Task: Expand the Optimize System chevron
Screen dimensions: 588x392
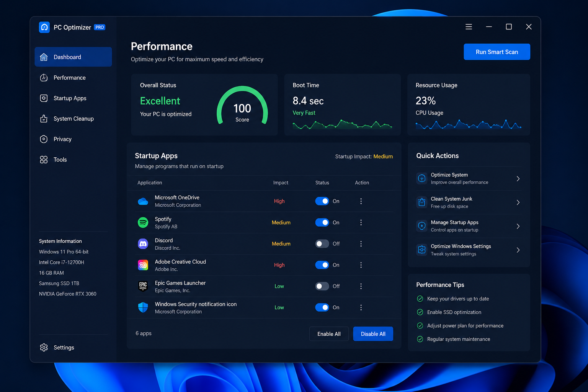Action: point(518,179)
